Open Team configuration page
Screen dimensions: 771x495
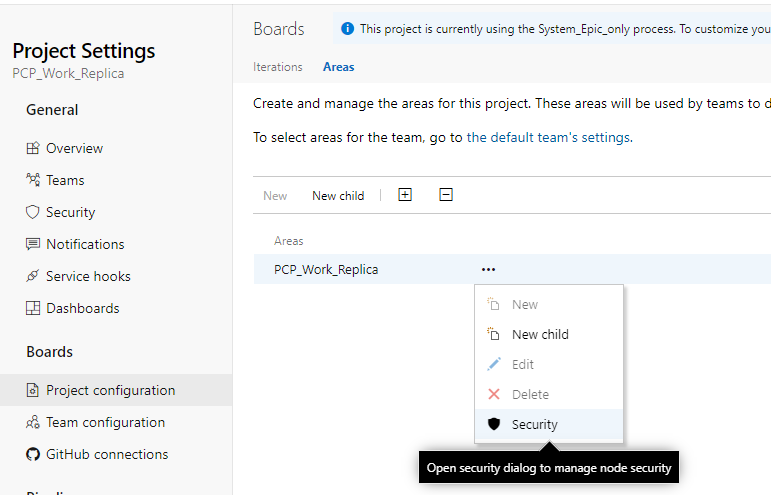pyautogui.click(x=105, y=422)
